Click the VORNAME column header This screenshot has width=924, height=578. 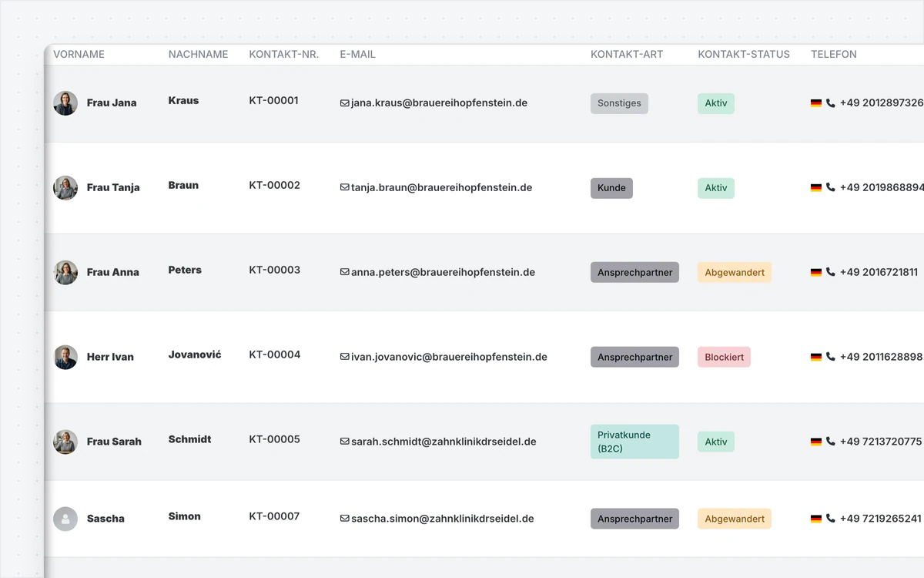(79, 55)
